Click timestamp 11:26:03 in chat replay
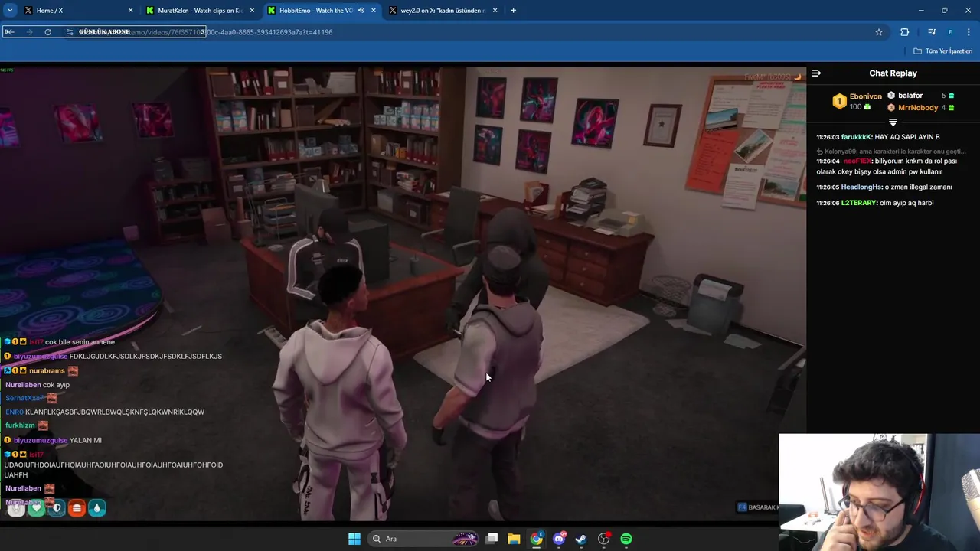This screenshot has width=980, height=551. pyautogui.click(x=828, y=137)
